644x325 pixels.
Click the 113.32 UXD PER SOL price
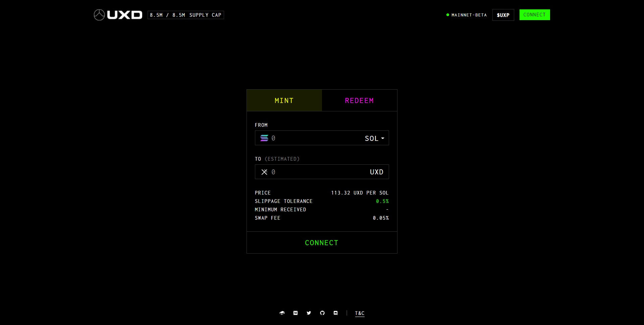coord(360,193)
